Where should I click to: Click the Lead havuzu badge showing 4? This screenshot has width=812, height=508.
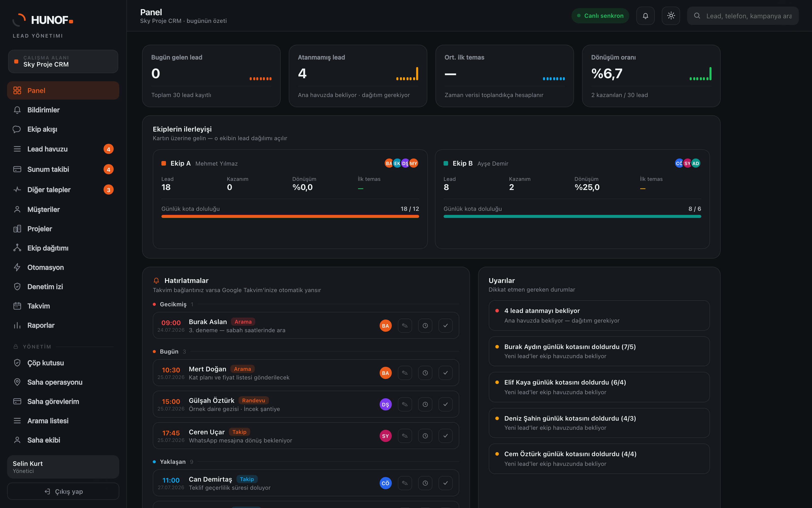[108, 149]
